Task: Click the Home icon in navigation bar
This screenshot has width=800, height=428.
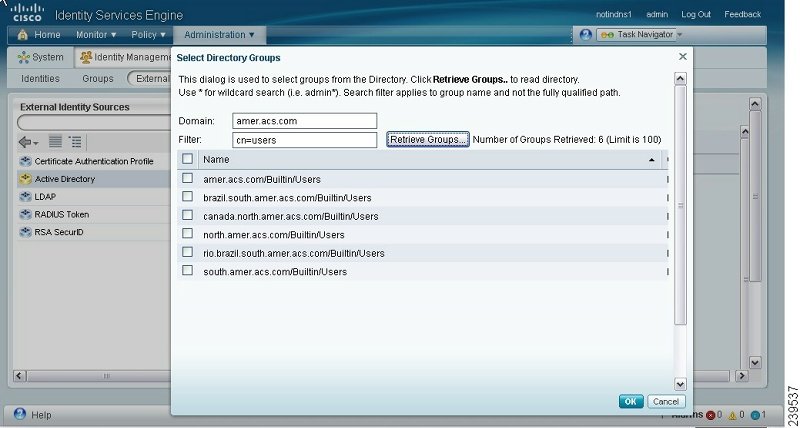Action: 22,35
